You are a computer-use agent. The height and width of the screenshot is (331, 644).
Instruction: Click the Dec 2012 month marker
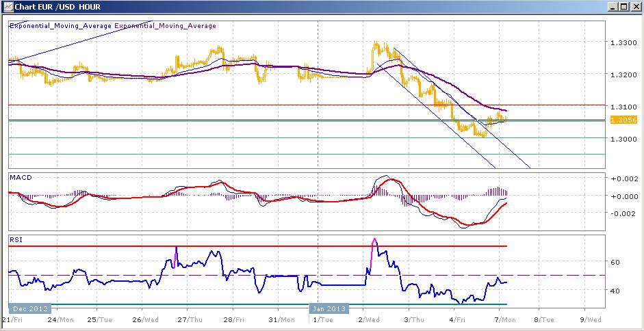[29, 308]
